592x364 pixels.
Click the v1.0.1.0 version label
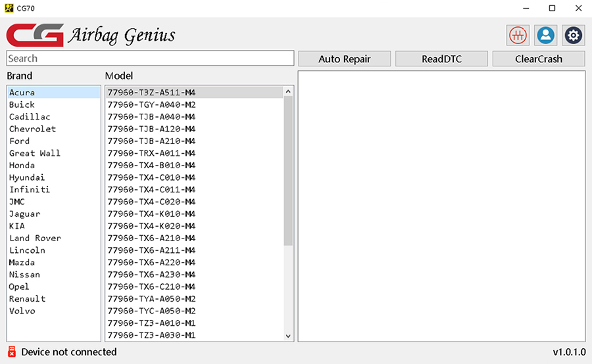pyautogui.click(x=569, y=352)
